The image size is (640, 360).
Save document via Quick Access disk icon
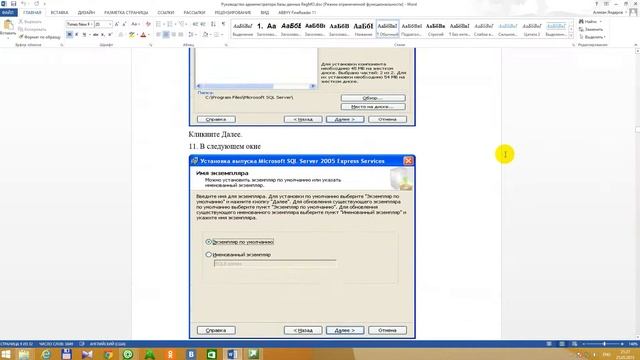[x=13, y=4]
